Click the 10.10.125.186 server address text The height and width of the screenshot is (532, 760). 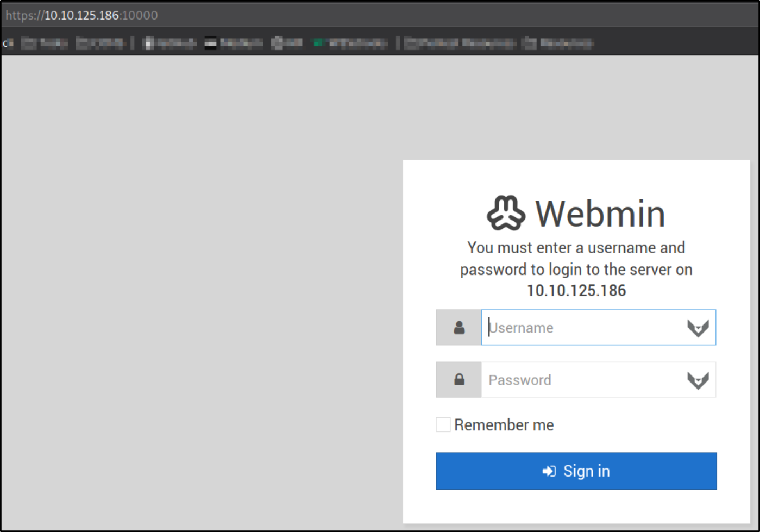pos(576,291)
